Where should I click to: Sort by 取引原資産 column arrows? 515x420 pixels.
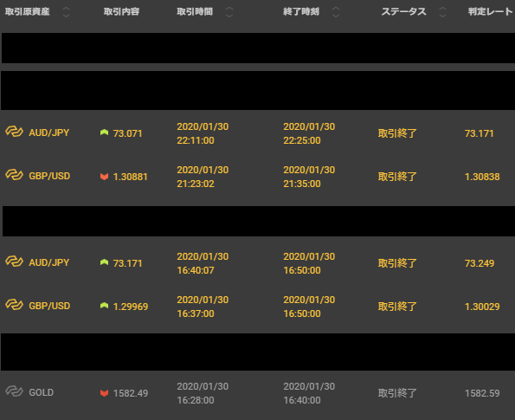(66, 12)
